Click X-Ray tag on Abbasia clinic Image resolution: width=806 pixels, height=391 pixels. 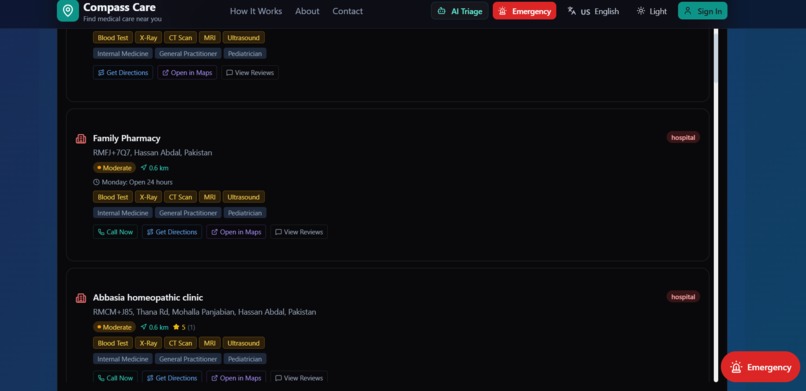pyautogui.click(x=149, y=343)
